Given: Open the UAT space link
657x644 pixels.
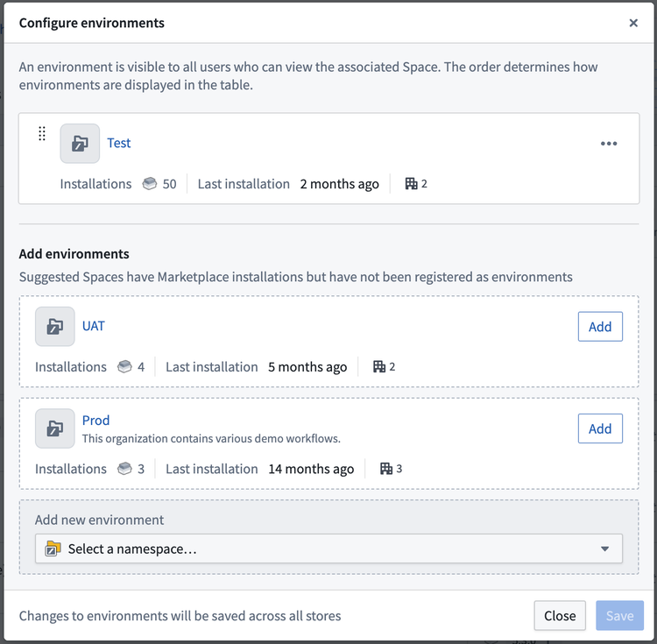Looking at the screenshot, I should coord(94,326).
